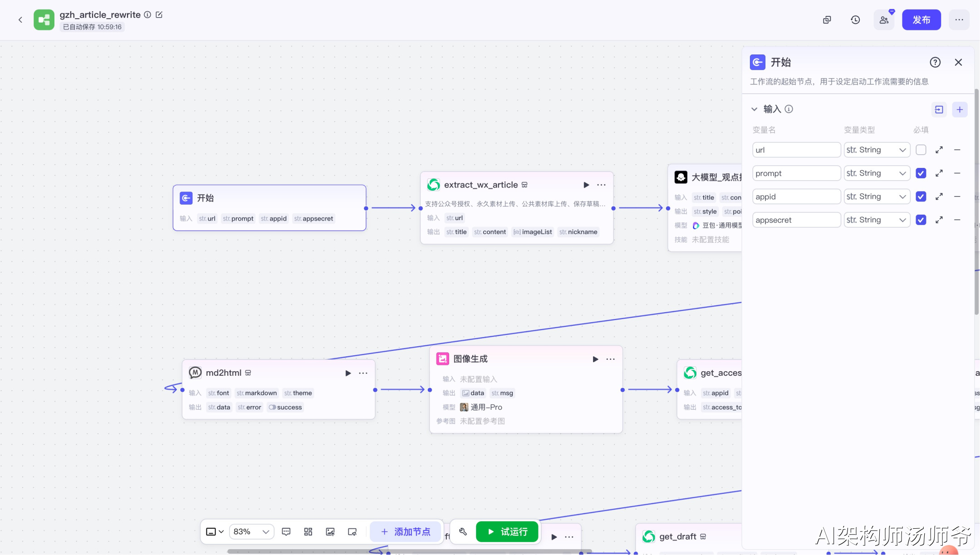Click the add input variable plus icon
Image resolution: width=980 pixels, height=555 pixels.
click(x=960, y=109)
